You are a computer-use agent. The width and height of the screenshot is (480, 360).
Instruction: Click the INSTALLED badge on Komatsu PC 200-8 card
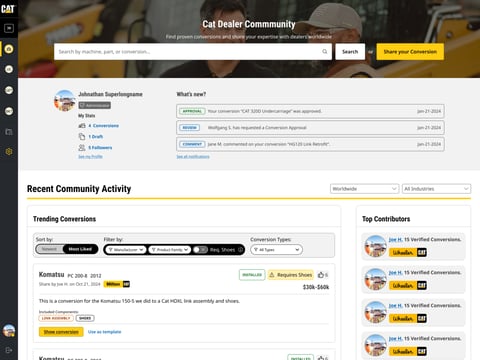(252, 275)
